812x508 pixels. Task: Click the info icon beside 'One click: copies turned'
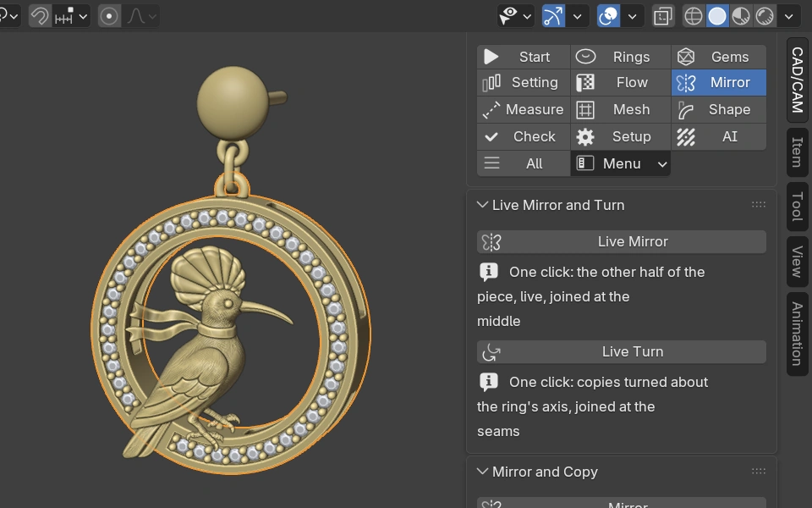click(488, 382)
